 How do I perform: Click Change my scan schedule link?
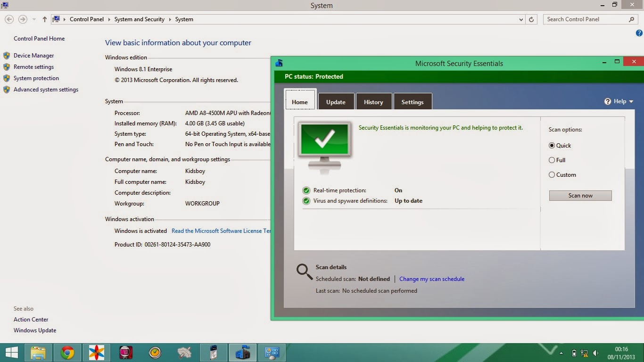coord(432,279)
